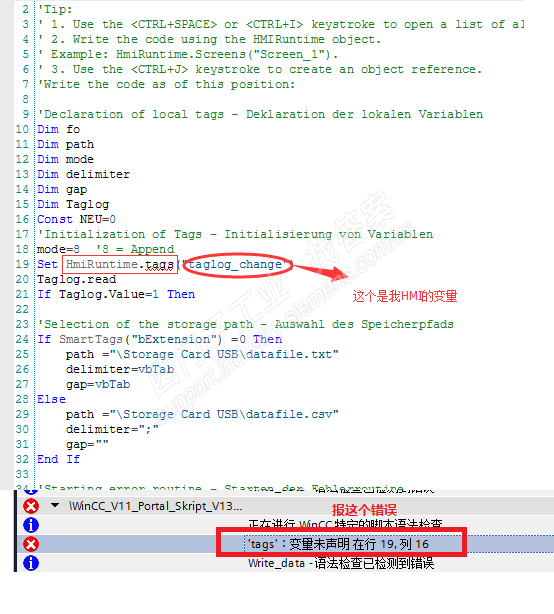
Task: Click info icon beside WinCC syntax check message
Action: (31, 525)
